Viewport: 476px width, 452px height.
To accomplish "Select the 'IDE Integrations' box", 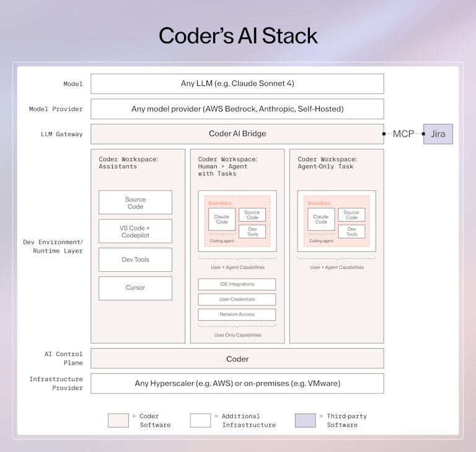I will (237, 284).
